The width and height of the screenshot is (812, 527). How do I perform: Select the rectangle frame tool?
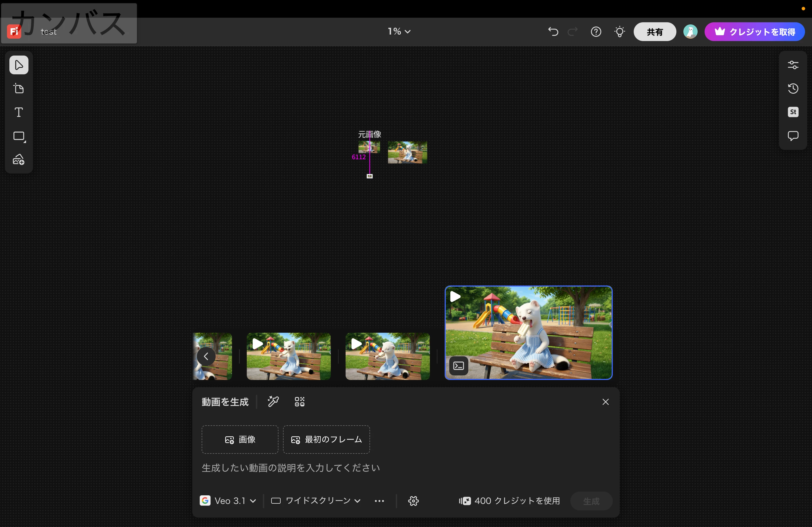[19, 136]
